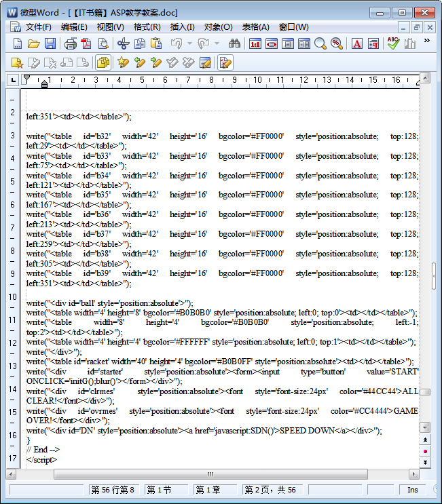Open the 格式(R) menu

point(147,27)
